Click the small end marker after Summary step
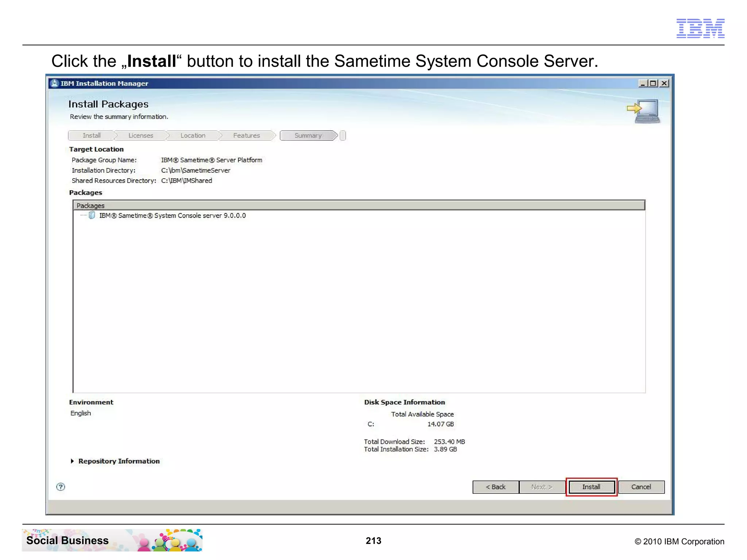Viewport: 747px width, 560px height. coord(342,136)
